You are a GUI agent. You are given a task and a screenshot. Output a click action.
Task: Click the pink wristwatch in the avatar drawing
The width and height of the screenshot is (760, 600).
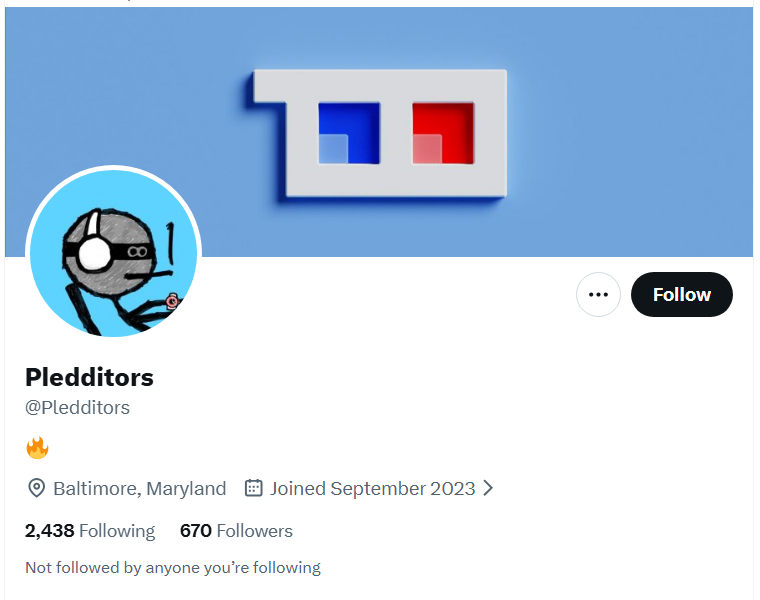coord(172,301)
